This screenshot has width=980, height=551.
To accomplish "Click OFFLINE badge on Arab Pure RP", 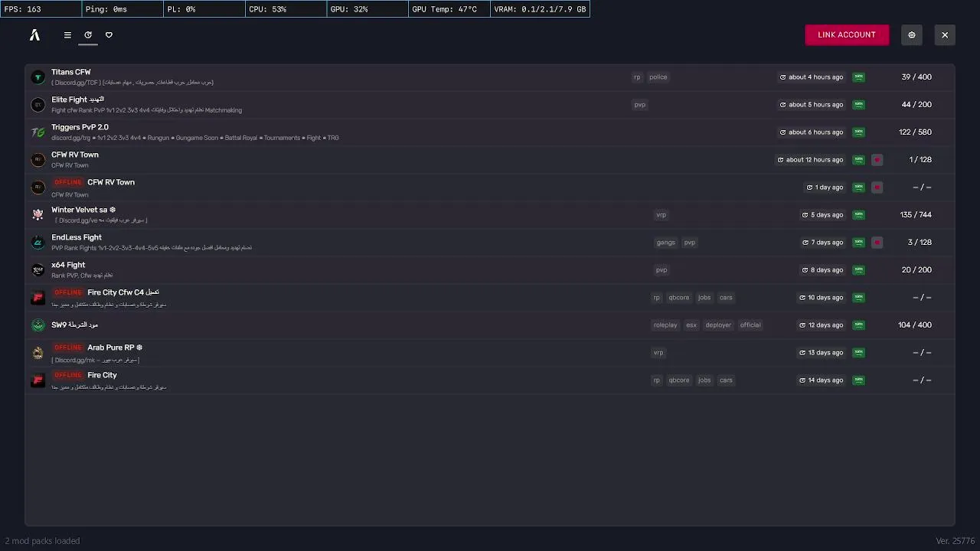I will (x=68, y=347).
